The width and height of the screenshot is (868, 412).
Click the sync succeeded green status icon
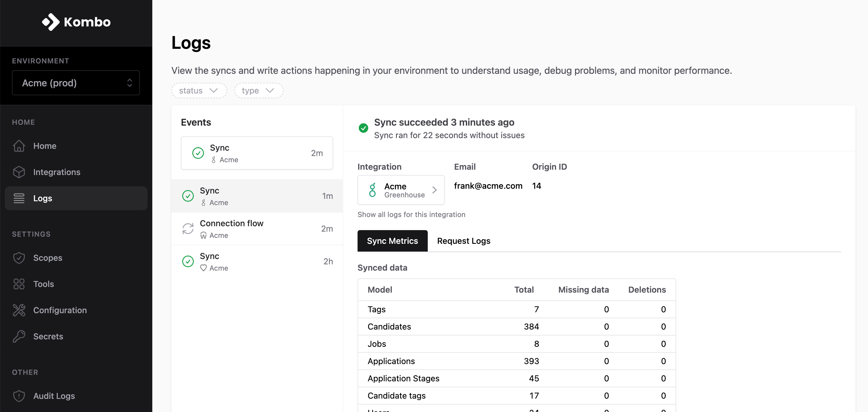[363, 128]
